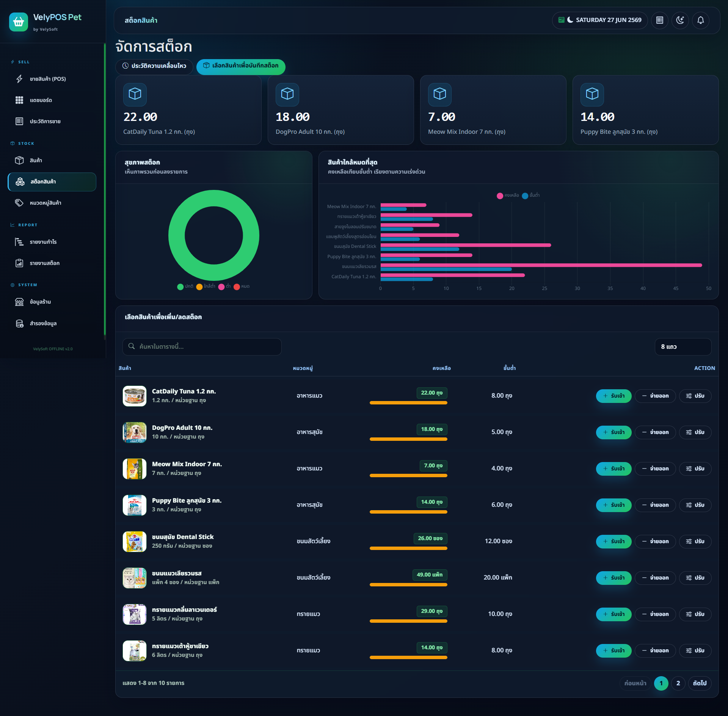The height and width of the screenshot is (716, 728).
Task: Toggle ขั้นต่ำ legend in bar chart
Action: [531, 195]
